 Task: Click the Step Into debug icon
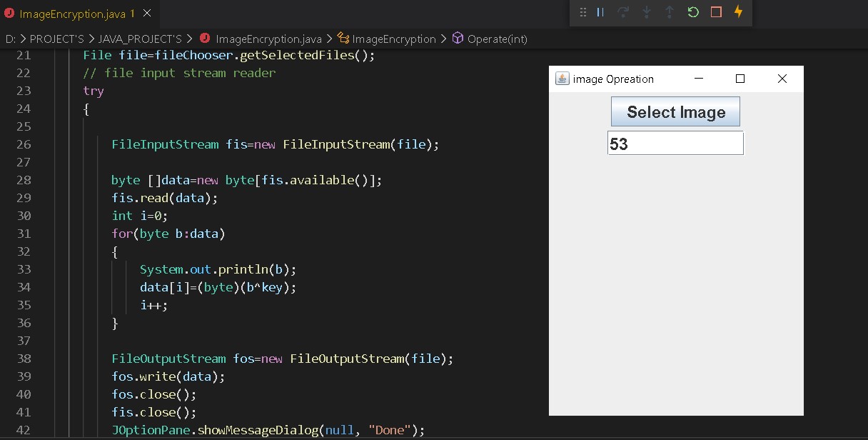[x=647, y=12]
